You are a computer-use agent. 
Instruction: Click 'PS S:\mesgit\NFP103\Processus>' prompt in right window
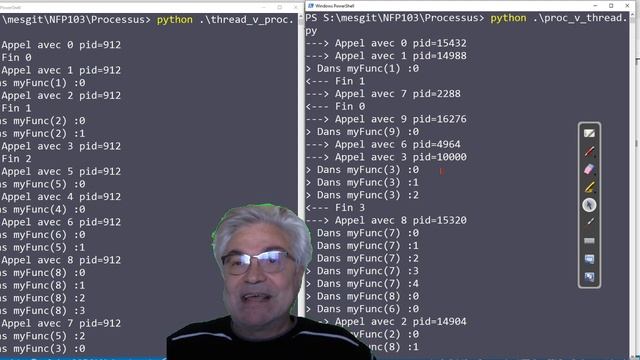(x=395, y=18)
